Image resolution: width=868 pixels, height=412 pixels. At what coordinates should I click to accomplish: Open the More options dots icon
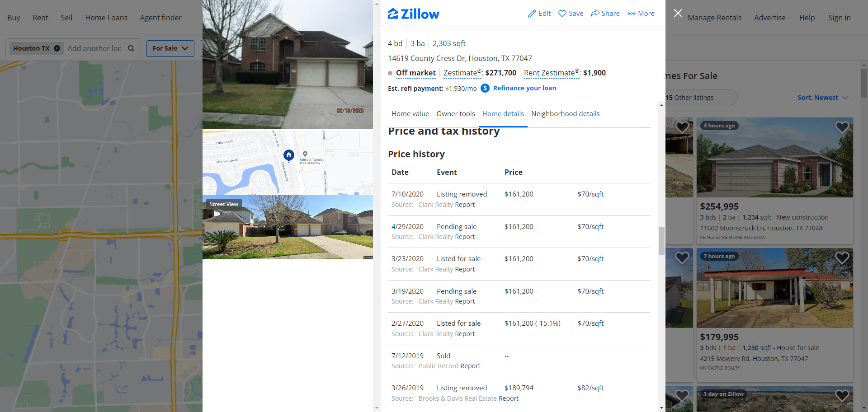tap(632, 14)
